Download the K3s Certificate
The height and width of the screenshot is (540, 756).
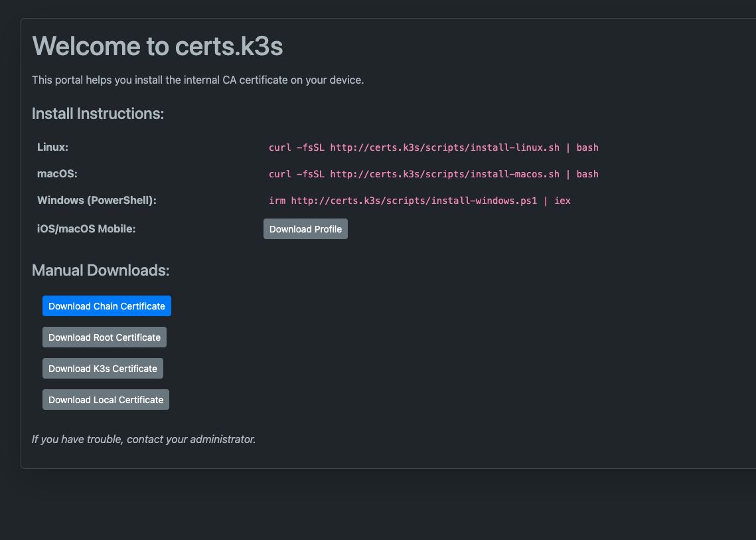pos(103,369)
